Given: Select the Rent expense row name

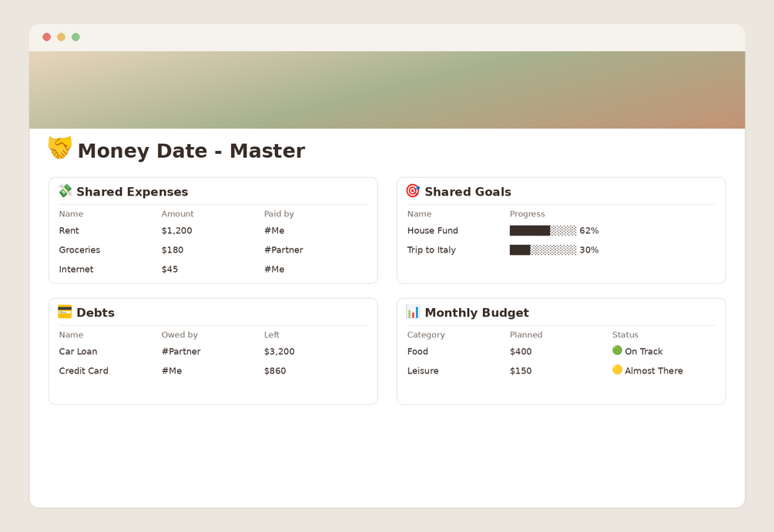Looking at the screenshot, I should (69, 230).
